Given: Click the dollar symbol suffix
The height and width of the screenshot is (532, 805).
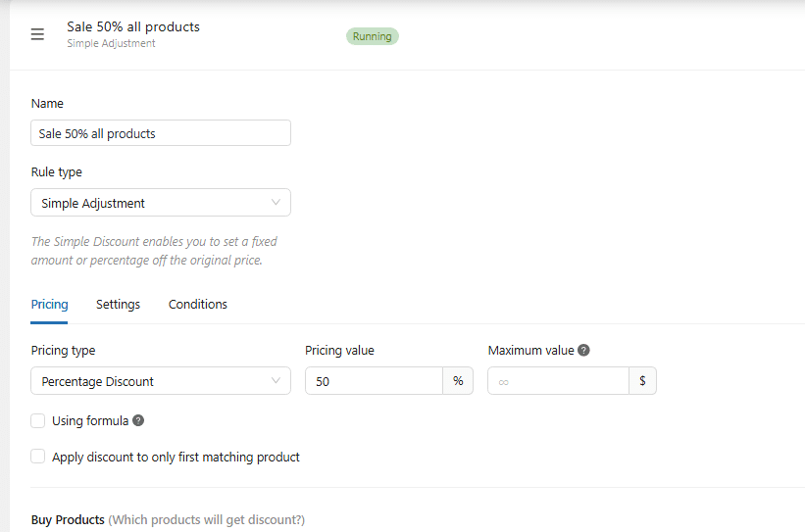Looking at the screenshot, I should [x=642, y=381].
